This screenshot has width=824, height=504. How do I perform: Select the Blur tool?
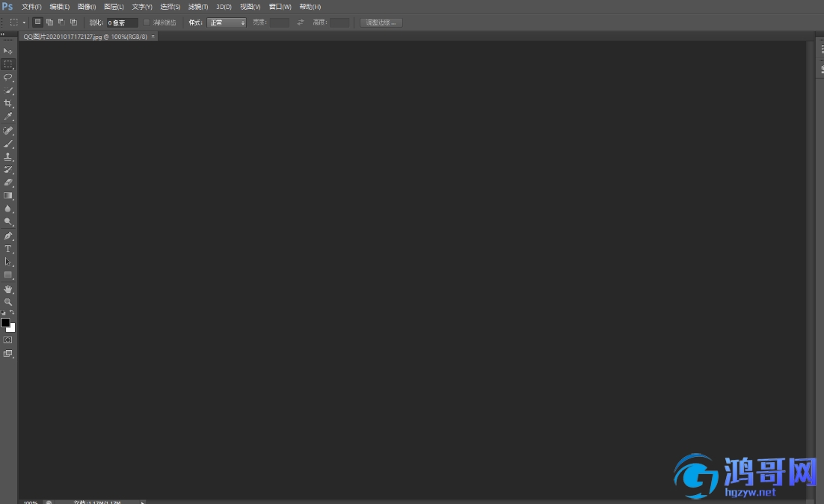[8, 209]
